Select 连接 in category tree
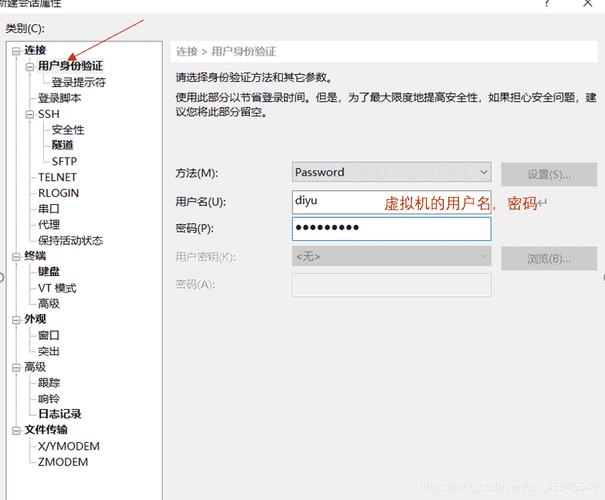The image size is (605, 500). point(35,50)
